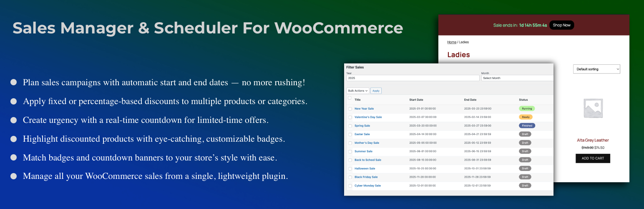
Task: Open the Cyber Monday Sale link
Action: coord(367,186)
